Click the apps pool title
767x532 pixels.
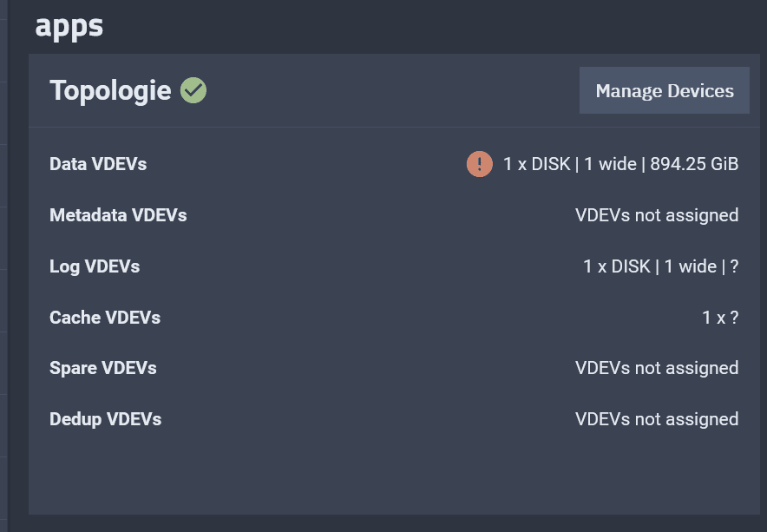(69, 26)
